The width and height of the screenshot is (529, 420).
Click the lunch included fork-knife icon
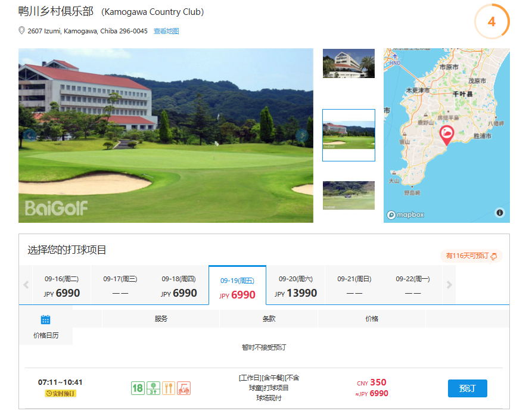[x=169, y=388]
